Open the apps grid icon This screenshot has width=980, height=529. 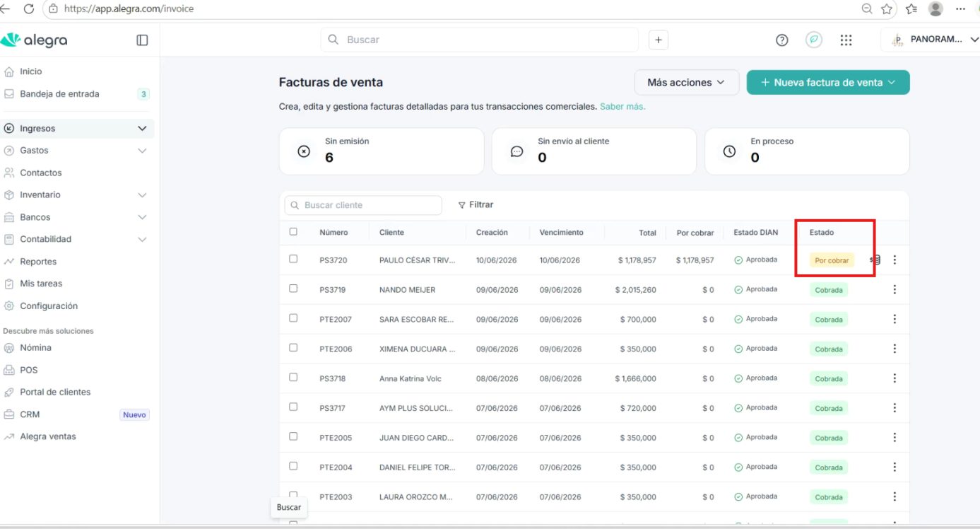[846, 40]
